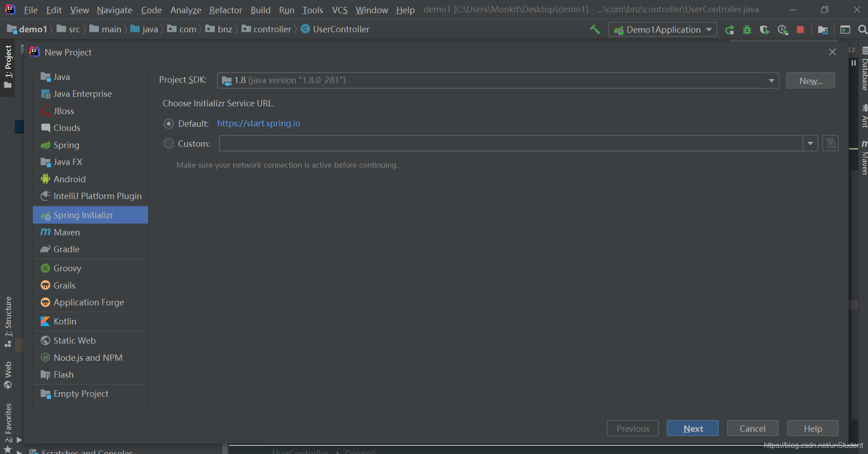Open the Project SDK dropdown
Image resolution: width=868 pixels, height=454 pixels.
click(x=498, y=80)
